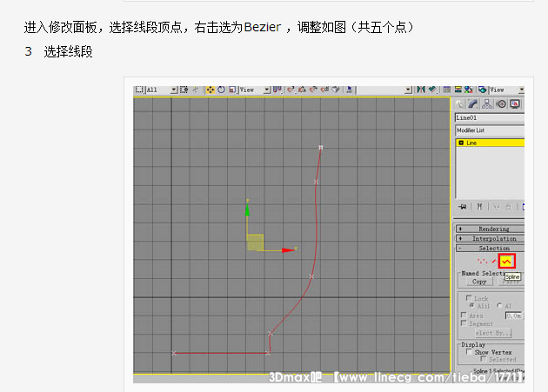Toggle the window/crossing selection icon
This screenshot has height=392, width=548.
(x=184, y=90)
